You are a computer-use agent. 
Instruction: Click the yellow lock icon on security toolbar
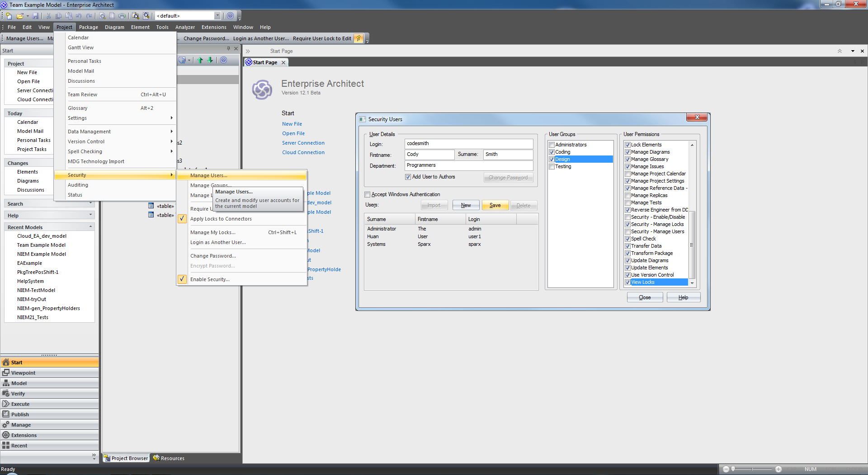(359, 38)
